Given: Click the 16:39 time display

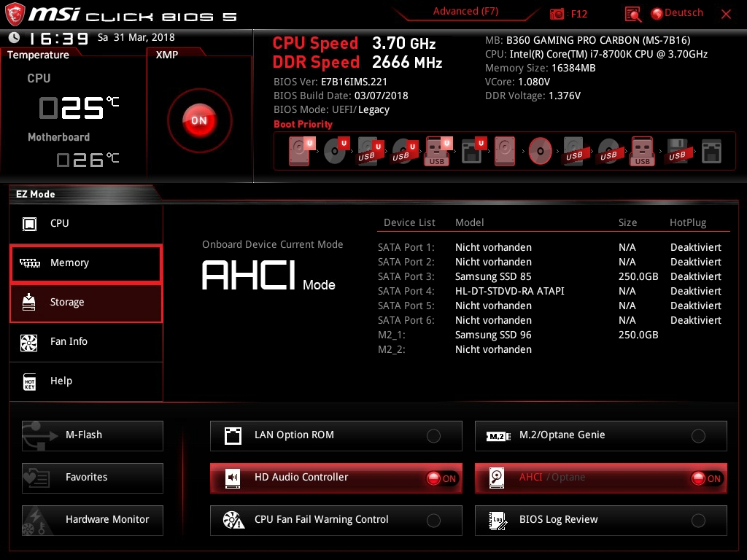Looking at the screenshot, I should point(58,39).
